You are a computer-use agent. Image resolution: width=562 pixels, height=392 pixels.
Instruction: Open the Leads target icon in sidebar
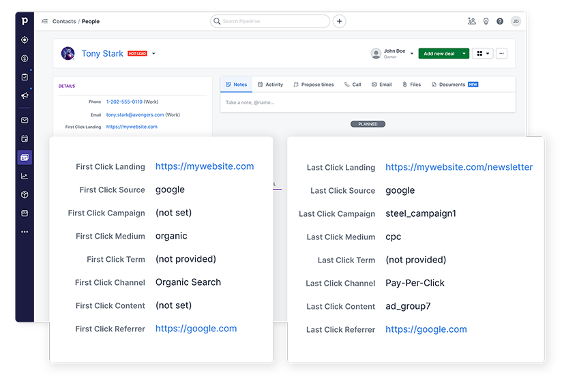pyautogui.click(x=25, y=40)
